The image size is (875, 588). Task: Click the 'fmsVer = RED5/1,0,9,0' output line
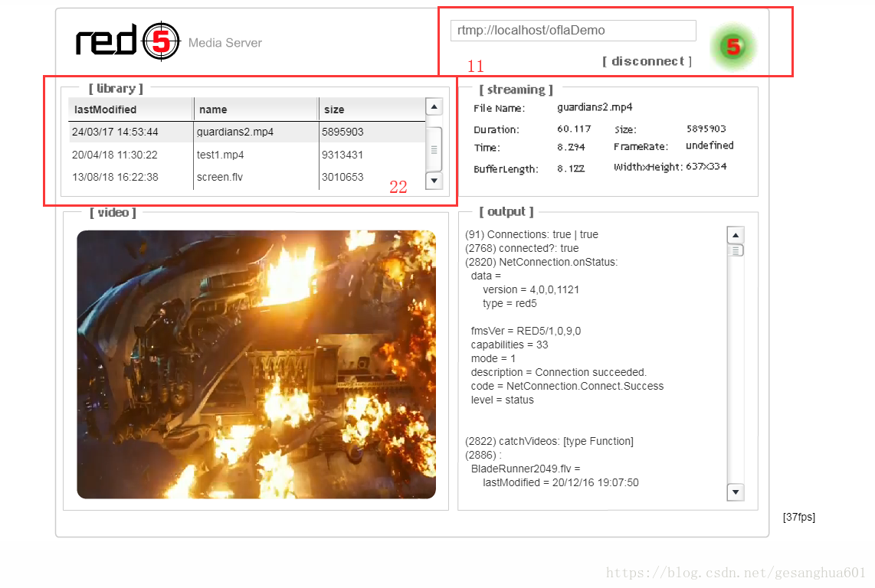point(526,331)
